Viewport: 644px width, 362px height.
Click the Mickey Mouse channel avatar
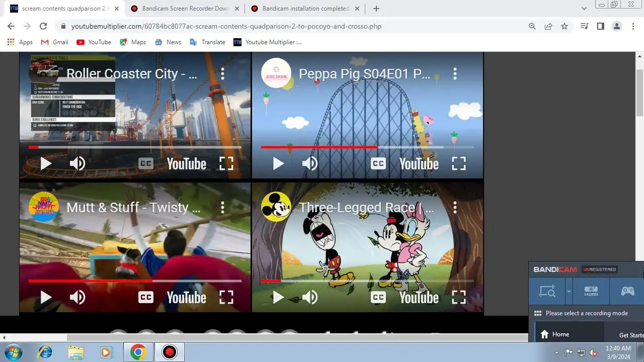pyautogui.click(x=276, y=207)
